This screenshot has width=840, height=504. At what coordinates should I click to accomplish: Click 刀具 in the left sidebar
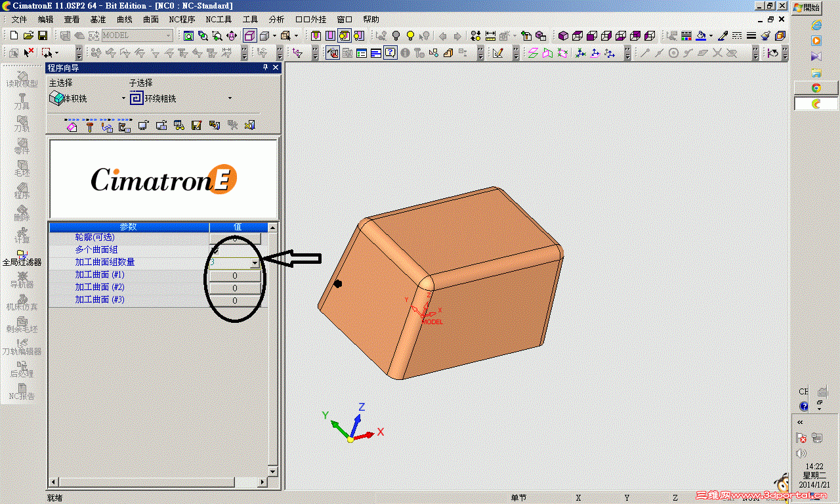click(x=22, y=102)
